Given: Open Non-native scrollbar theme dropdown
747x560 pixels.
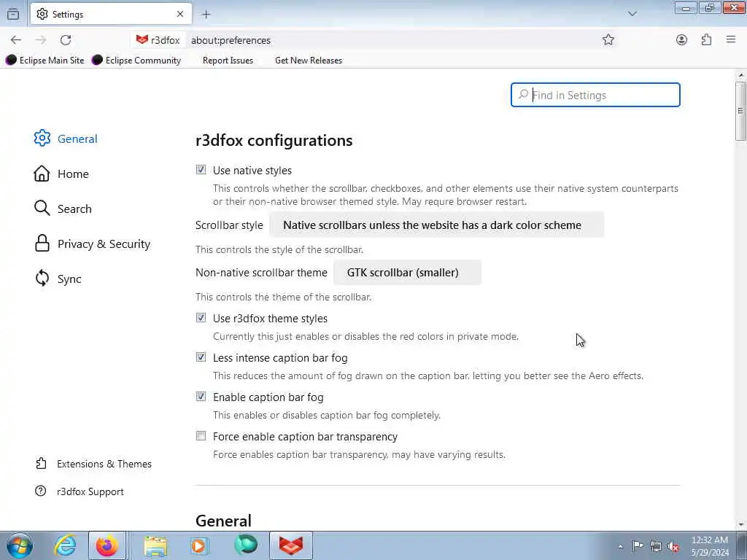Looking at the screenshot, I should tap(407, 273).
